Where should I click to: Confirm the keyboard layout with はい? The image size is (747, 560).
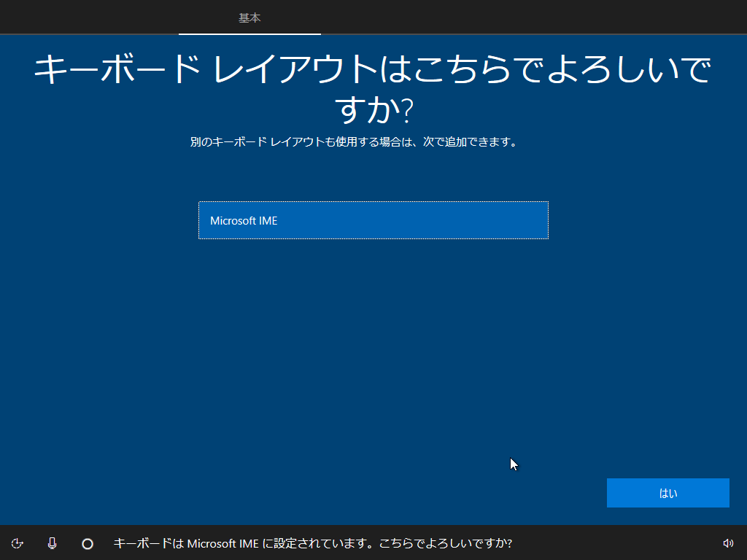click(667, 492)
